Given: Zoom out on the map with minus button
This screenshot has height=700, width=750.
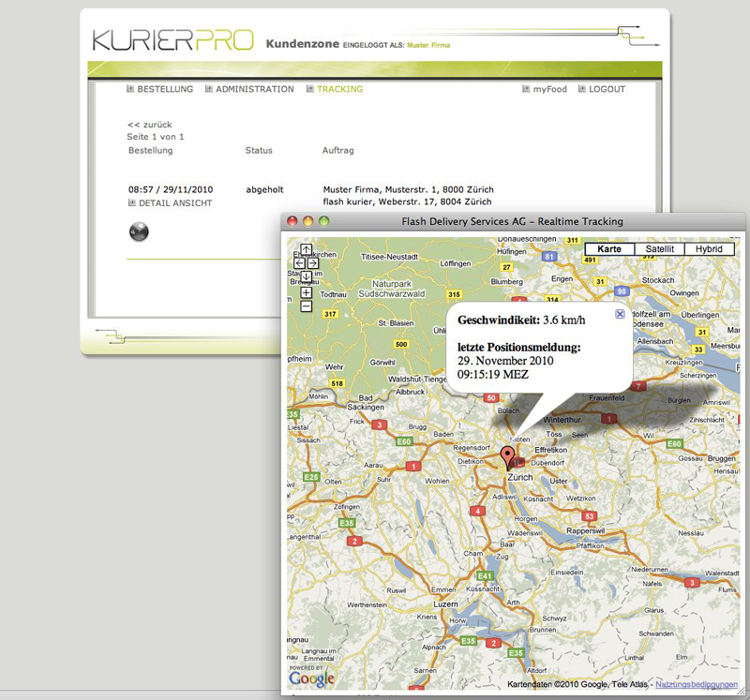Looking at the screenshot, I should [x=307, y=306].
